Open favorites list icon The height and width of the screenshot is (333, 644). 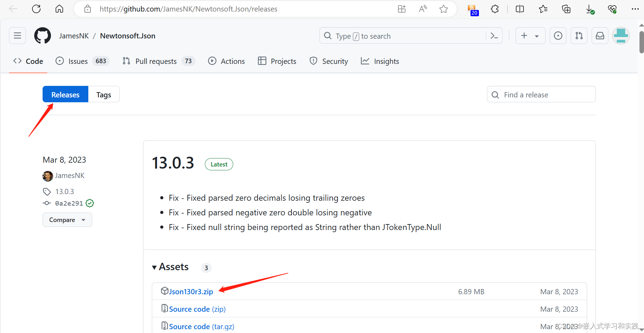[x=543, y=9]
